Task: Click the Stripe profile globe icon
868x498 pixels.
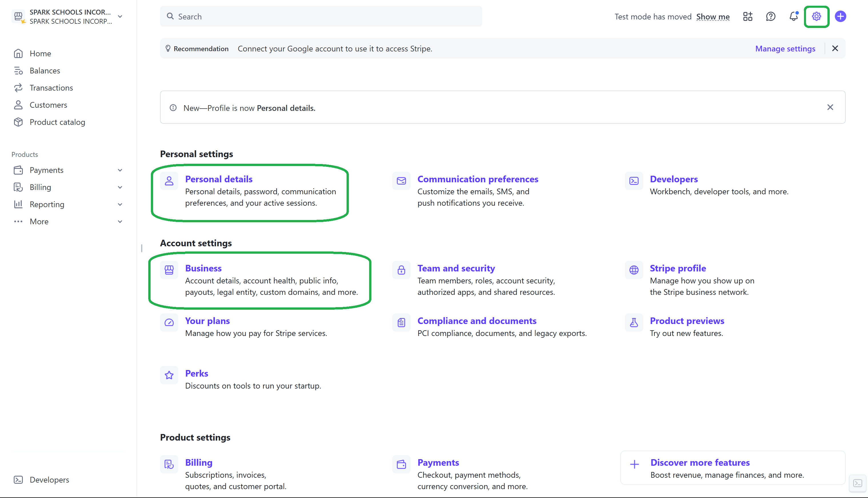Action: click(x=634, y=270)
